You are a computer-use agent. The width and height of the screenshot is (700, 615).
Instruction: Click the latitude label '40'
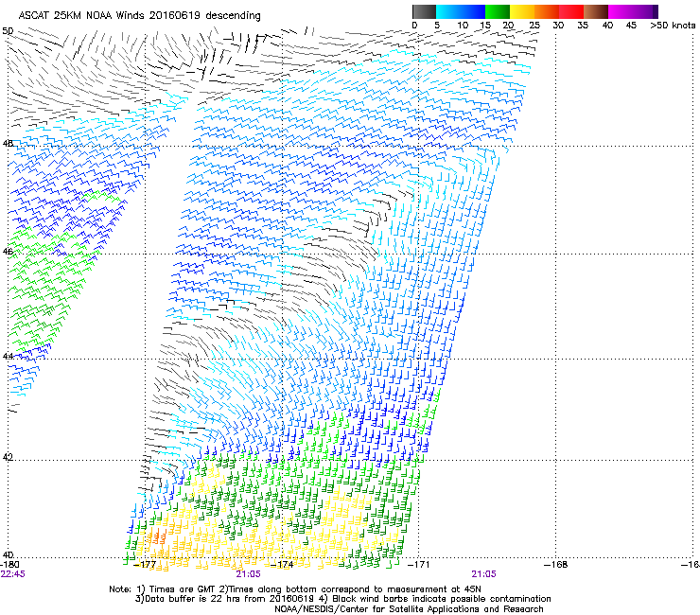pyautogui.click(x=8, y=554)
